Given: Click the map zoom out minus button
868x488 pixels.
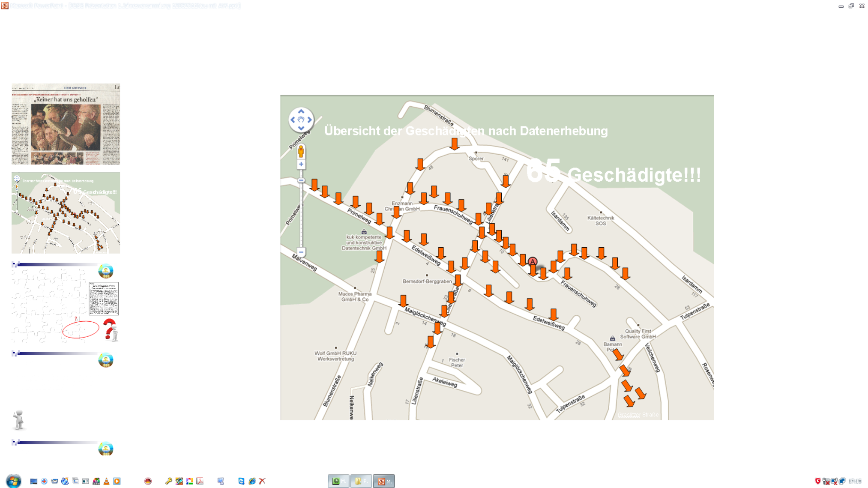Looking at the screenshot, I should [301, 252].
